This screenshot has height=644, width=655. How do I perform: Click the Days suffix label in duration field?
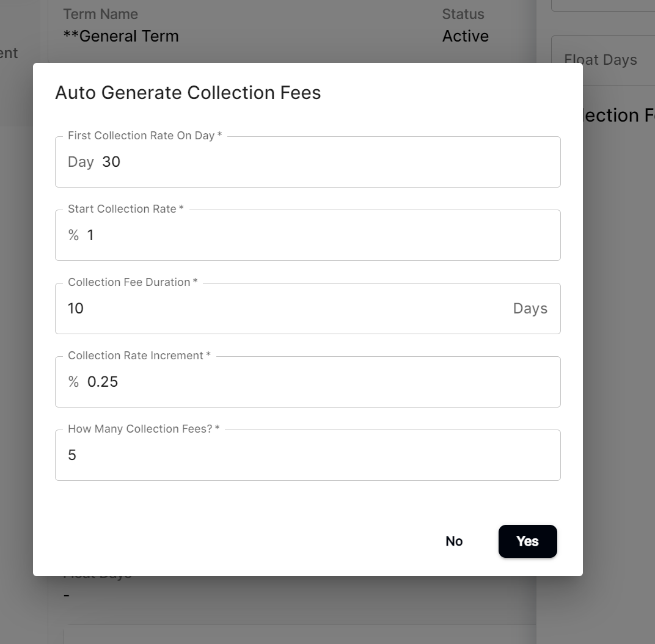(x=530, y=308)
